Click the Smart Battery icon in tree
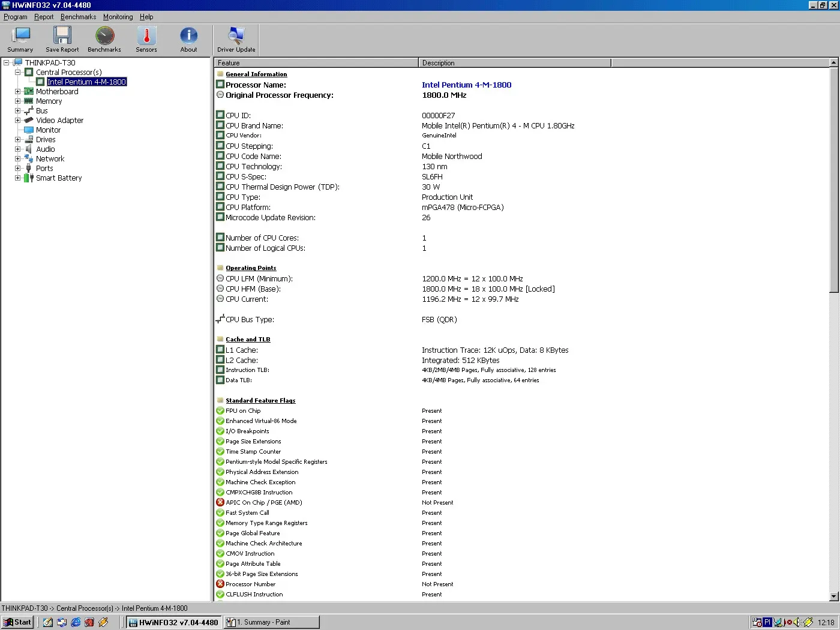Viewport: 840px width, 630px height. click(x=29, y=178)
